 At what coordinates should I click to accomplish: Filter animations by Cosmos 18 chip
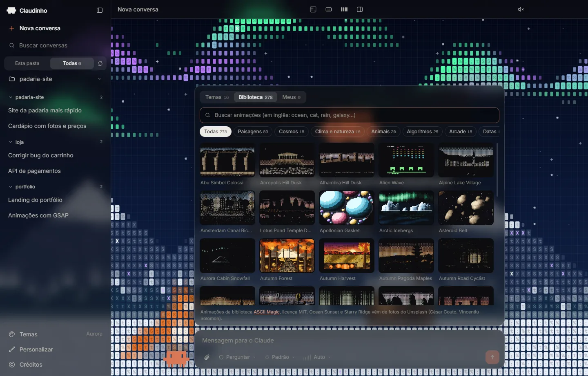[292, 132]
